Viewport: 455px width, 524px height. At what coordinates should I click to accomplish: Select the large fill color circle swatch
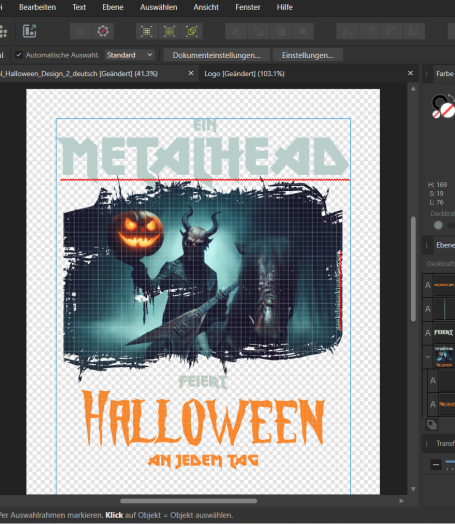pos(448,110)
